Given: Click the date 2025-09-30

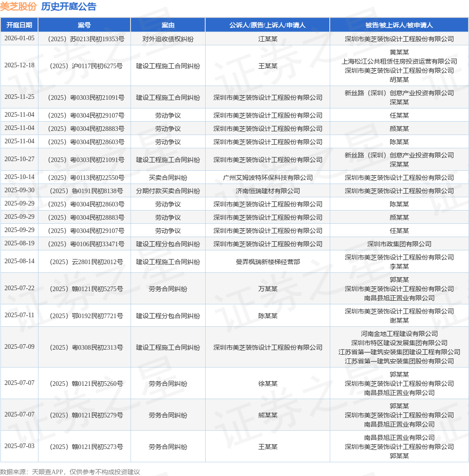Looking at the screenshot, I should pos(19,190).
